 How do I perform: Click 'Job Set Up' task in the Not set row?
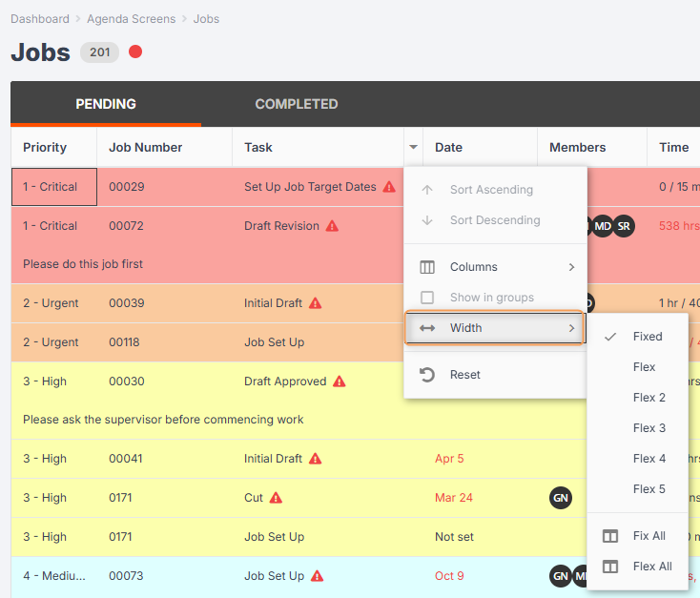274,537
